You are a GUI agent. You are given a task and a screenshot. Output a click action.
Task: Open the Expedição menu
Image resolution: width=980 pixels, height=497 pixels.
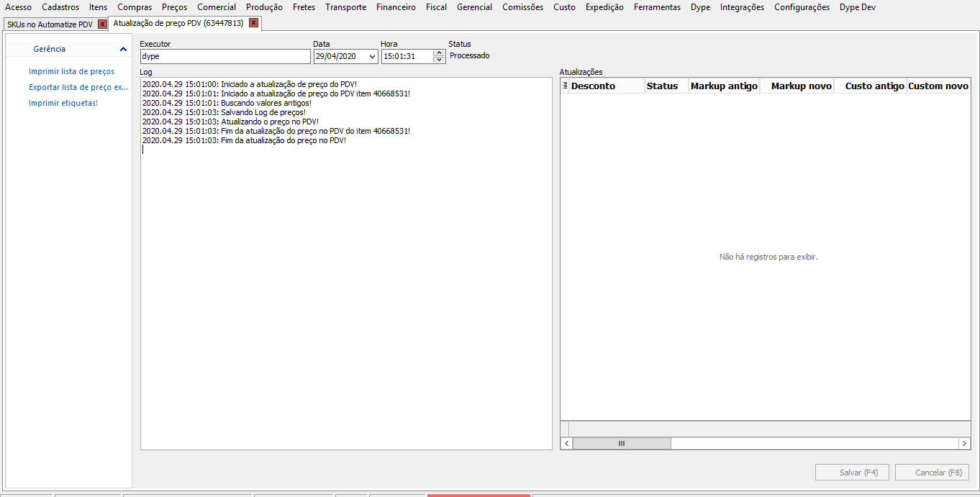[604, 7]
